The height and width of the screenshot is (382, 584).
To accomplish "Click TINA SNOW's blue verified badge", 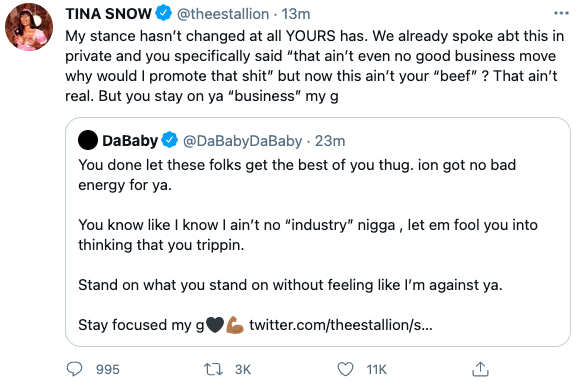I will coord(163,13).
